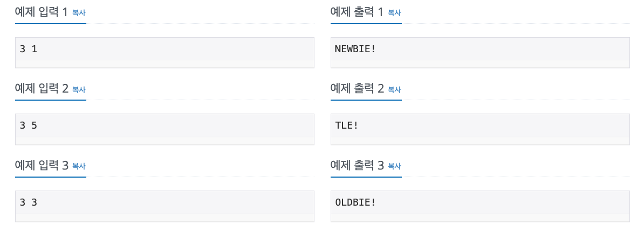Click the sample output text "TLE!"
The image size is (644, 232).
(x=347, y=125)
